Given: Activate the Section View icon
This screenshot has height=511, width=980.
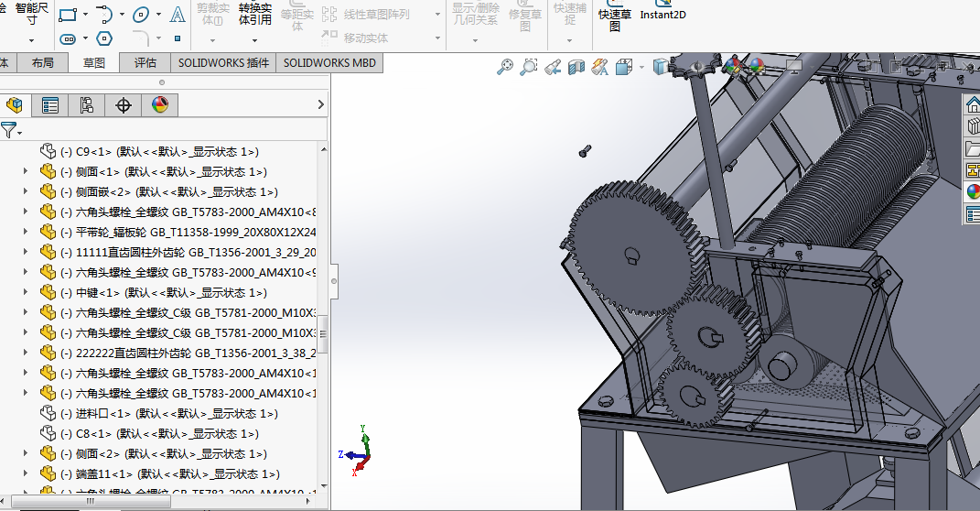Looking at the screenshot, I should (x=576, y=67).
